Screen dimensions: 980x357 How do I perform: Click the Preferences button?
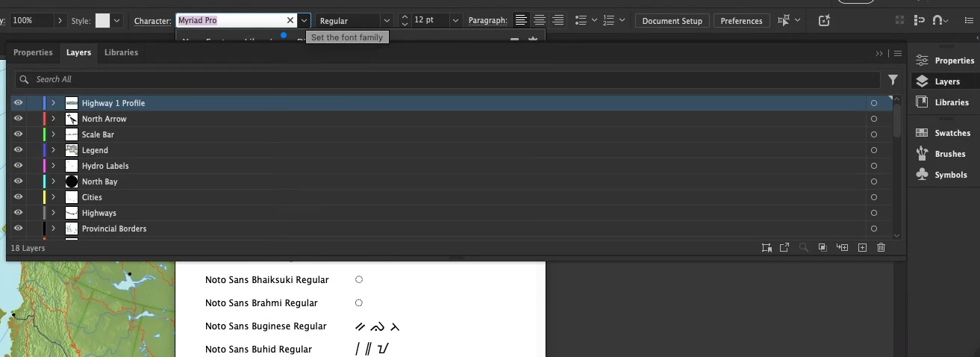741,21
